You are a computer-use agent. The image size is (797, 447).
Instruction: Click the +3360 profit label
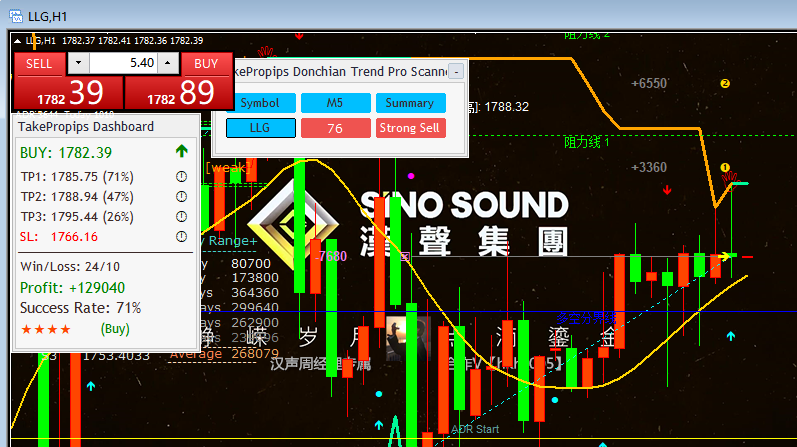(x=649, y=167)
